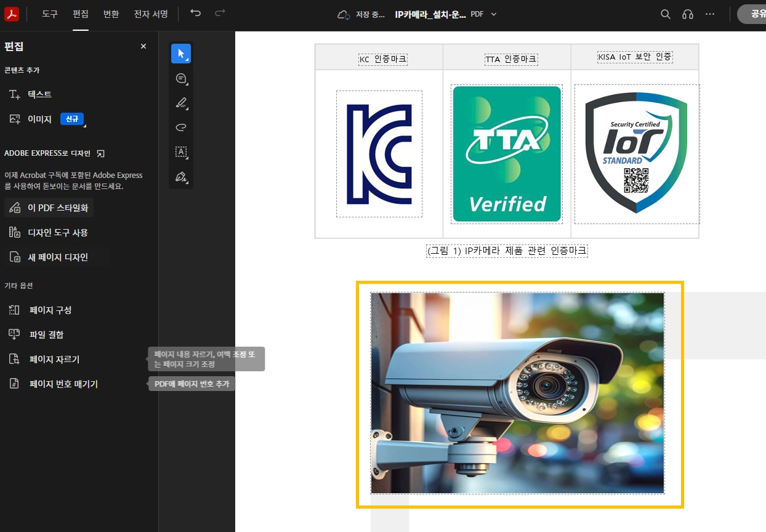
Task: Open the 전자 서명 menu
Action: (151, 14)
